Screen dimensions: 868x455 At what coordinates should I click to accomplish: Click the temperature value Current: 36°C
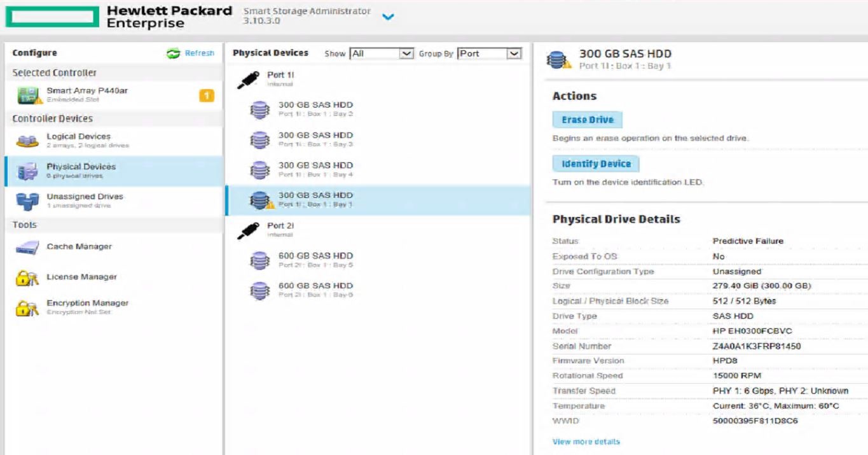click(x=776, y=406)
